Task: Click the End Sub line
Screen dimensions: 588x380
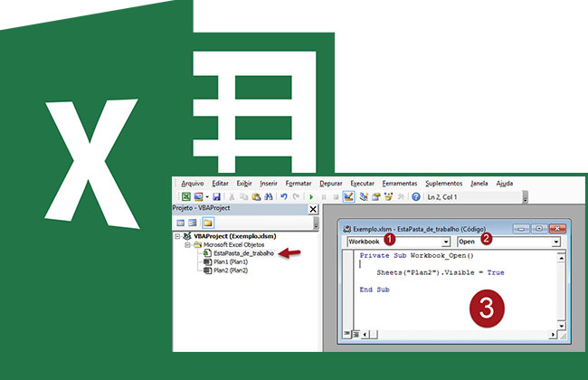Action: click(375, 290)
